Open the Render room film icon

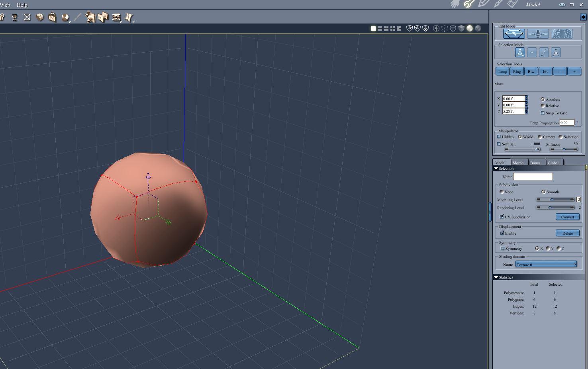coord(512,4)
